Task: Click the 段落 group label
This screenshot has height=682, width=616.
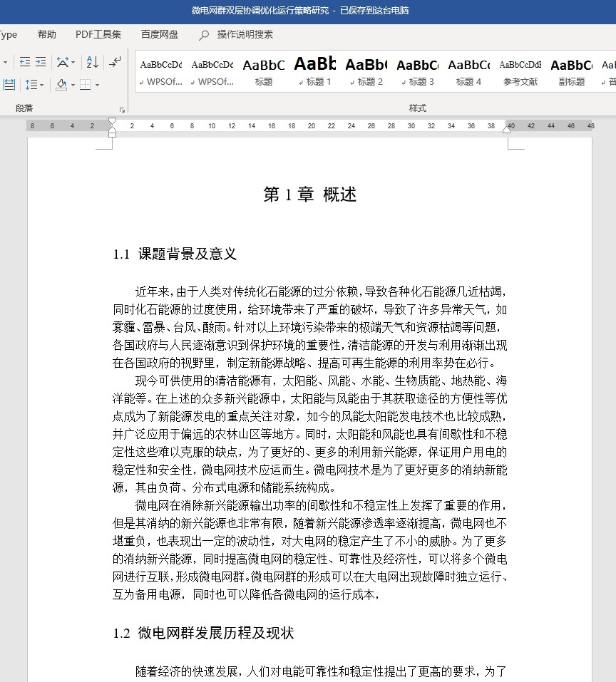Action: 24,108
